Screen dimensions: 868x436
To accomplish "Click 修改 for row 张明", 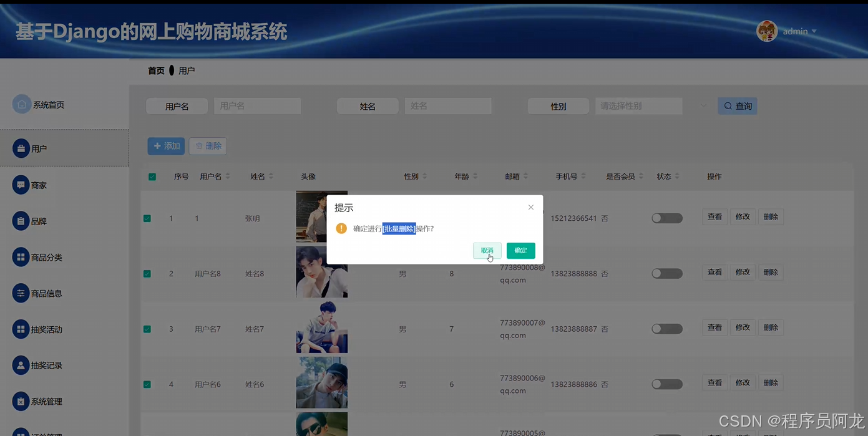I will [743, 217].
